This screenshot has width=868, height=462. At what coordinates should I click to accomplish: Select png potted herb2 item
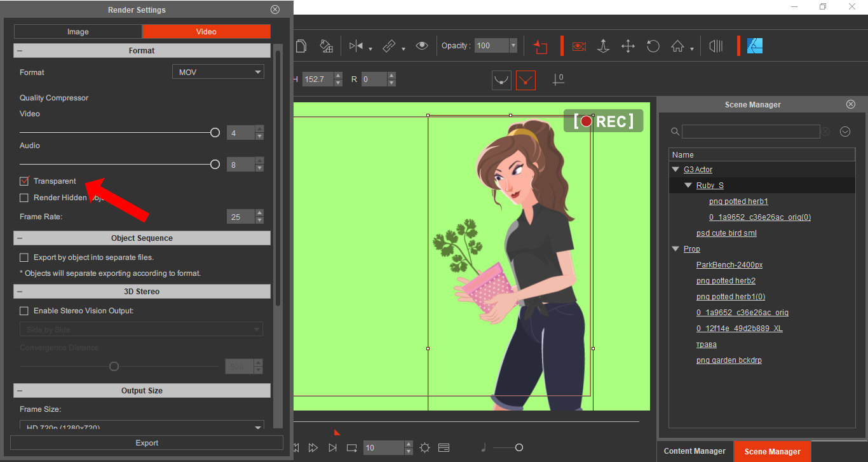726,281
